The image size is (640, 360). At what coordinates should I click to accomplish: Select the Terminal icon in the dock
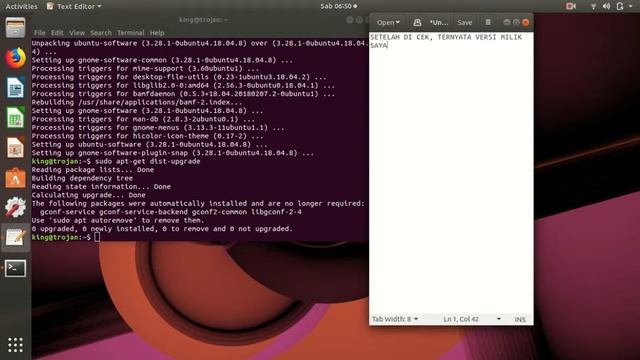click(16, 268)
